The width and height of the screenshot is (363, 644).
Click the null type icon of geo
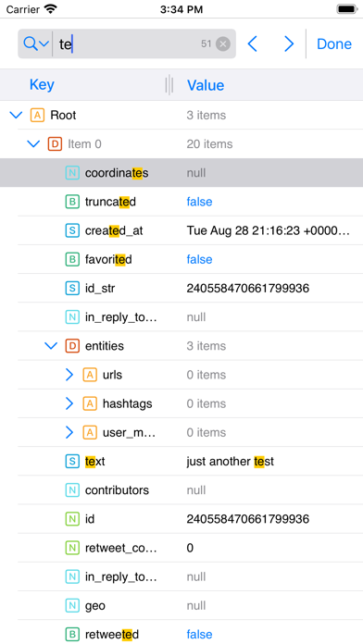(72, 605)
